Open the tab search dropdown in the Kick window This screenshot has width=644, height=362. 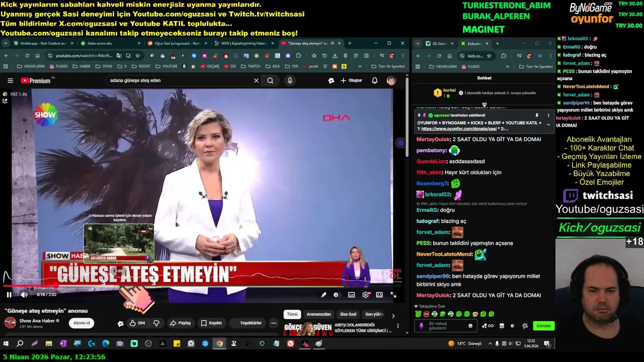tap(418, 44)
